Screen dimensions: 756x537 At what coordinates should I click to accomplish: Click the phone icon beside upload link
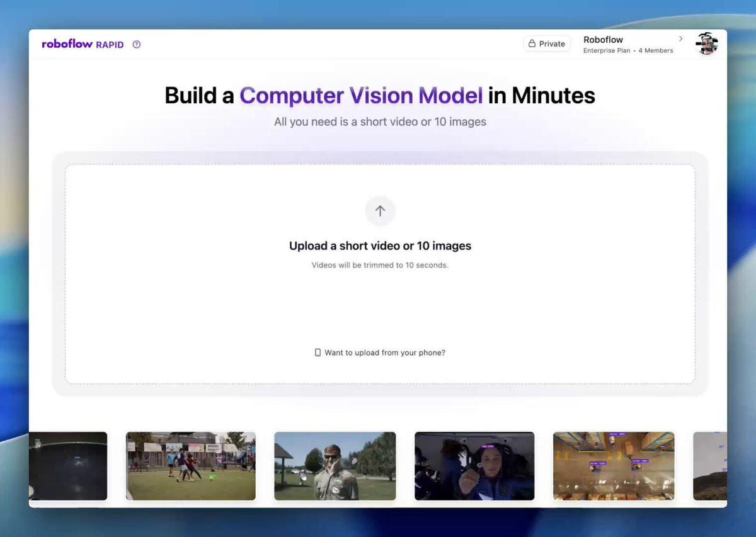[x=318, y=353]
